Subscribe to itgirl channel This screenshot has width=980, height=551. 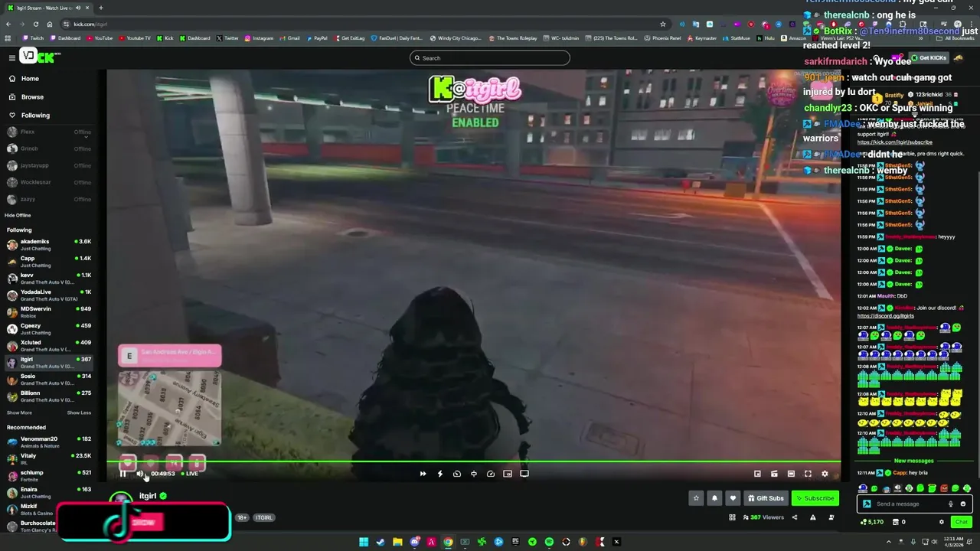tap(815, 498)
